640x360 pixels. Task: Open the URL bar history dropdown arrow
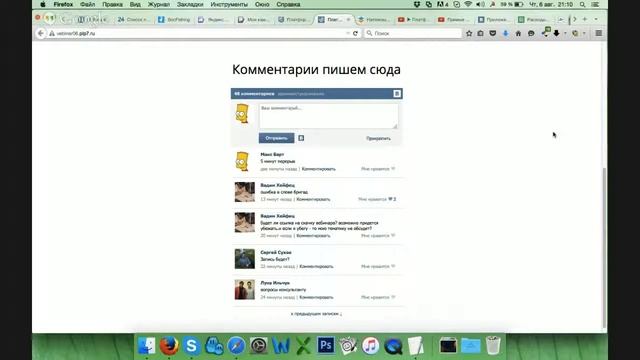tap(348, 33)
